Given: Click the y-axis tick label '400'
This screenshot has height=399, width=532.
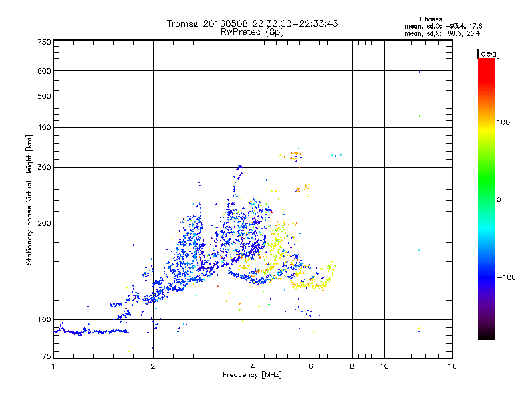Looking at the screenshot, I should [x=44, y=127].
